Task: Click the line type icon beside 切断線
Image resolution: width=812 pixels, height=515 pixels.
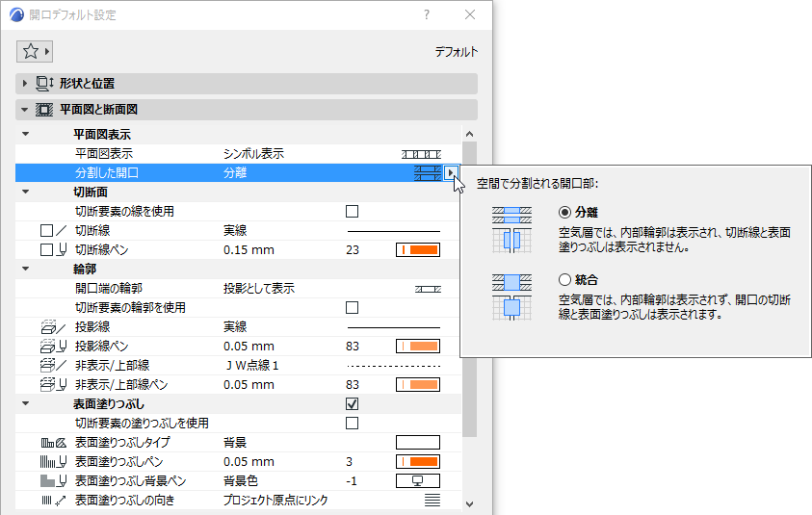Action: 61,230
